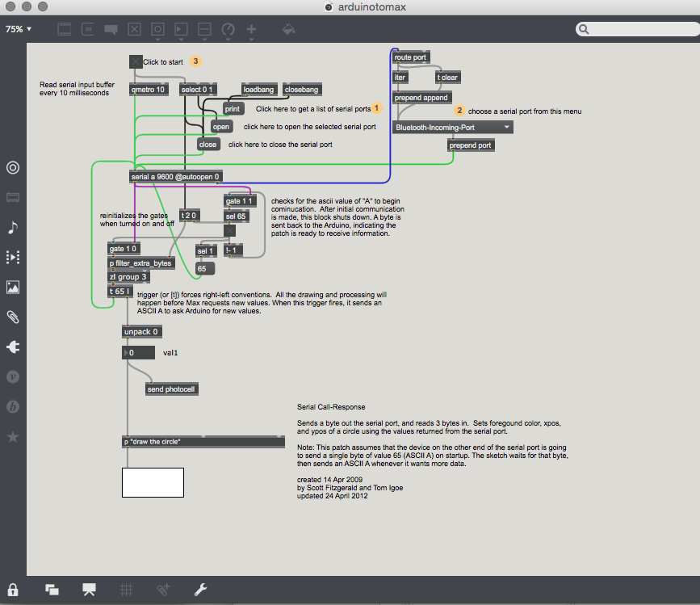
Task: Open the paperclip Snippets icon in sidebar
Action: (13, 317)
